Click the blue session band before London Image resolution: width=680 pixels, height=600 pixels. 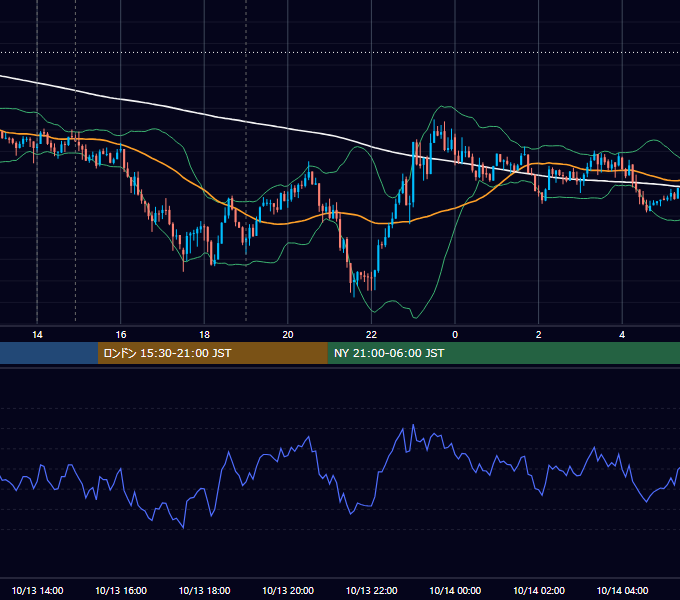[49, 353]
